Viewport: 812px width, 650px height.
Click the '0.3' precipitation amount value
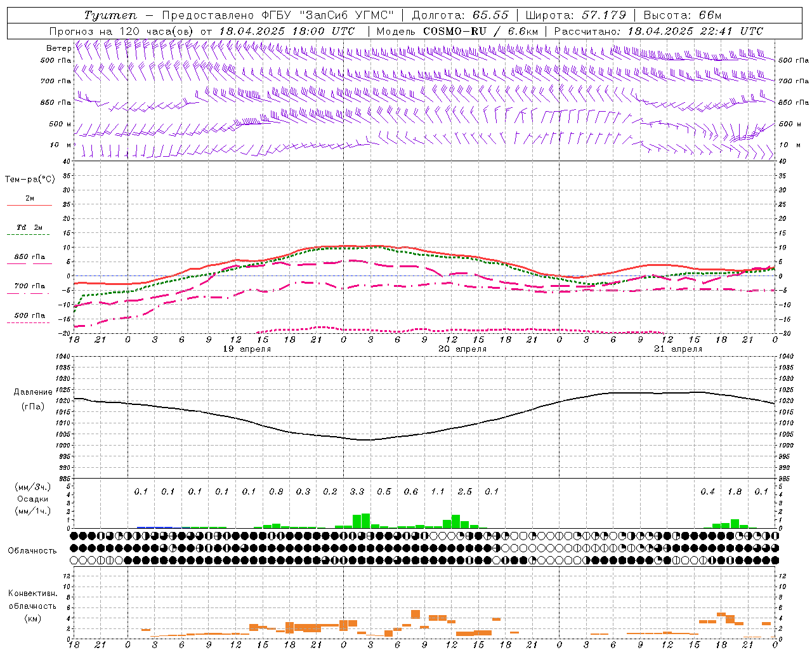point(303,491)
